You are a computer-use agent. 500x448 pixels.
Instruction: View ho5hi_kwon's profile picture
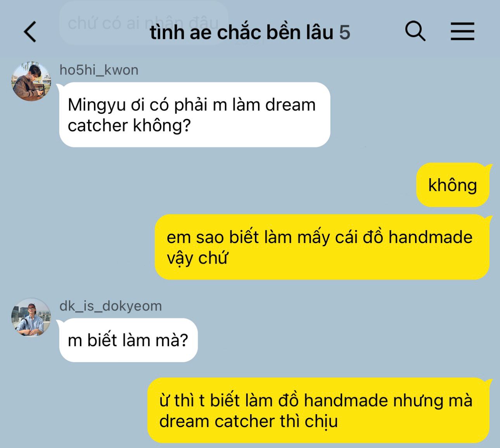(31, 81)
